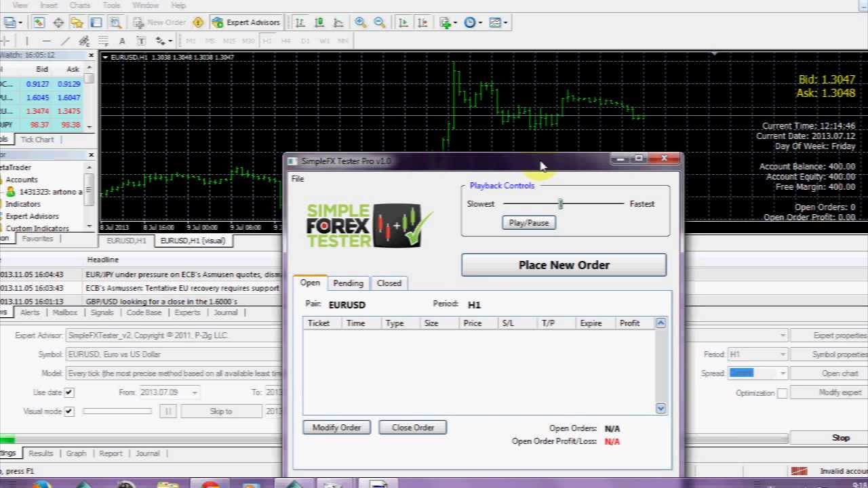
Task: Open the From date dropdown
Action: [x=195, y=392]
